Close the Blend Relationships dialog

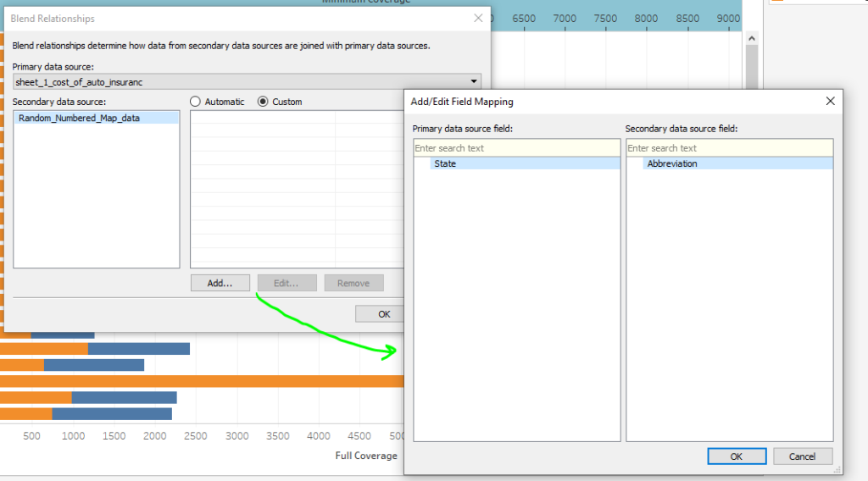(478, 19)
